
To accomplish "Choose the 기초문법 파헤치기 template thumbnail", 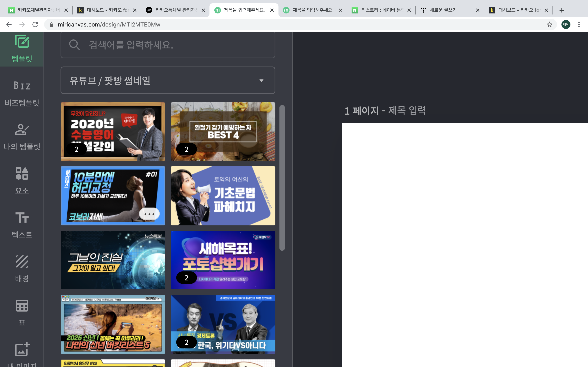I will coord(223,196).
